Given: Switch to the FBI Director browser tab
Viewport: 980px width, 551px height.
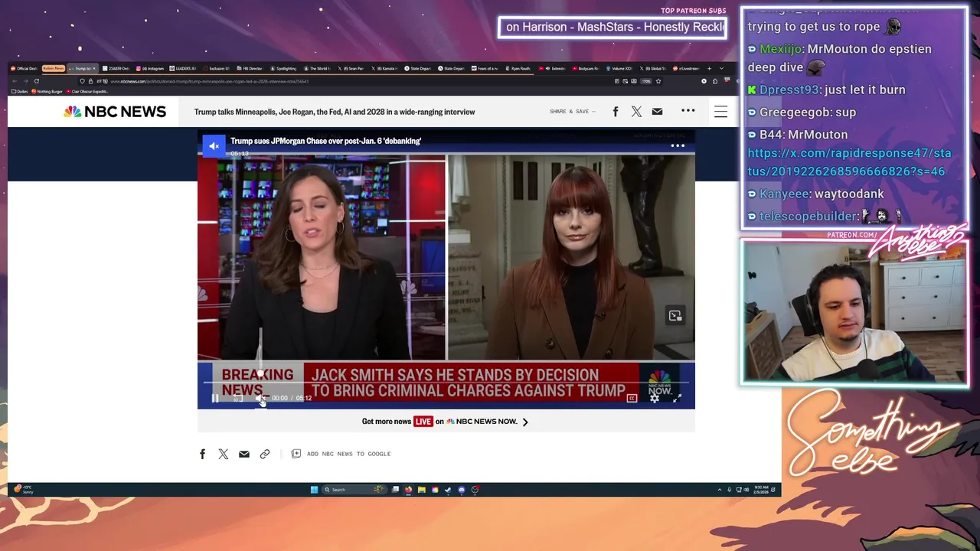Looking at the screenshot, I should click(250, 68).
